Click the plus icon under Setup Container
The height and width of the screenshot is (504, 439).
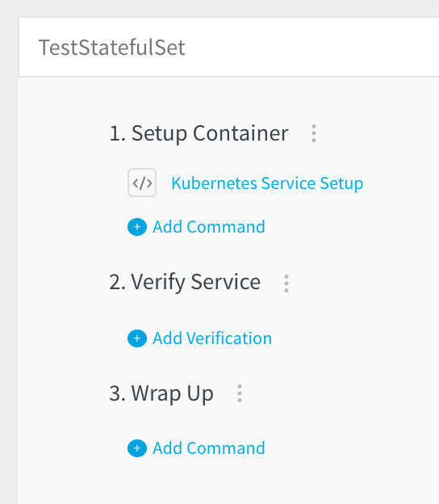(137, 227)
